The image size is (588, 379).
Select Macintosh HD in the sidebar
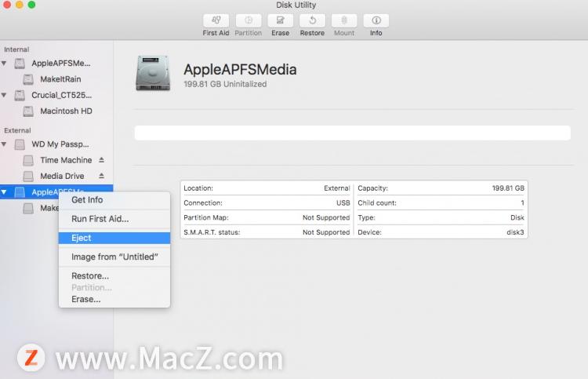click(66, 111)
